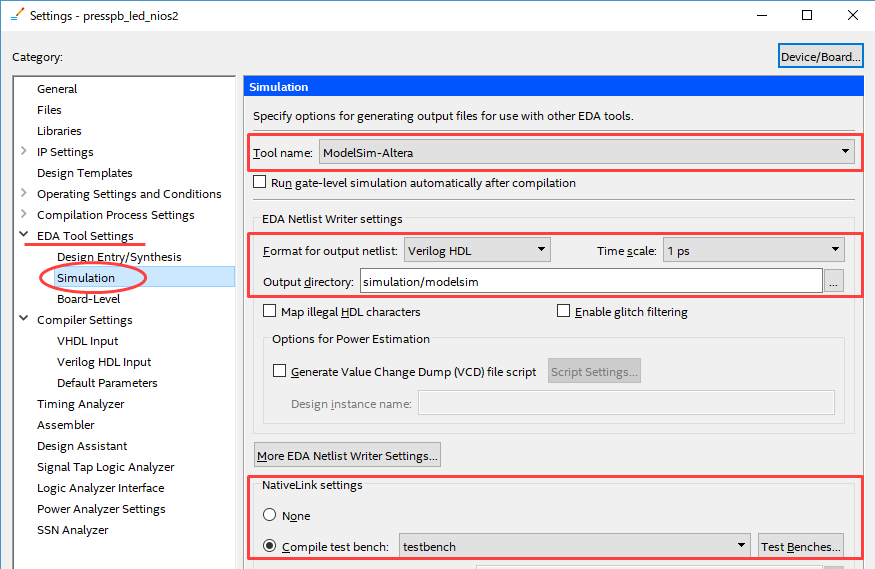Collapse the EDA Tool Settings tree node
The width and height of the screenshot is (875, 569).
point(23,235)
